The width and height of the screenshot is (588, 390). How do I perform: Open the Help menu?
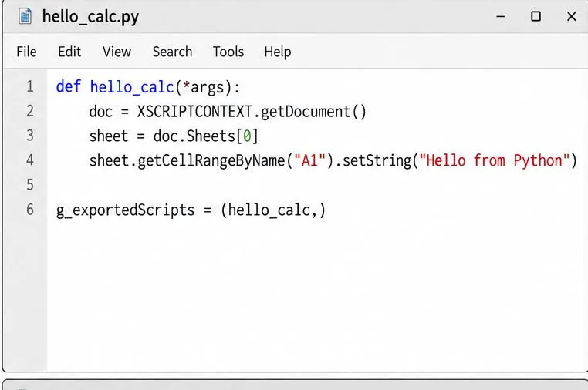click(x=278, y=52)
